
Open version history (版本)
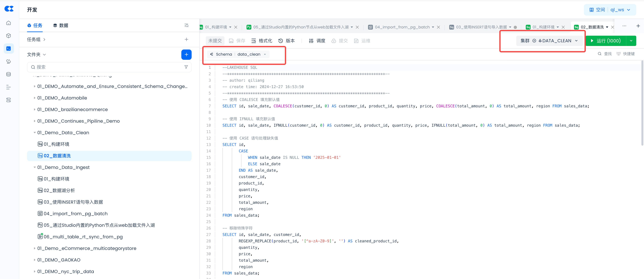pyautogui.click(x=286, y=41)
